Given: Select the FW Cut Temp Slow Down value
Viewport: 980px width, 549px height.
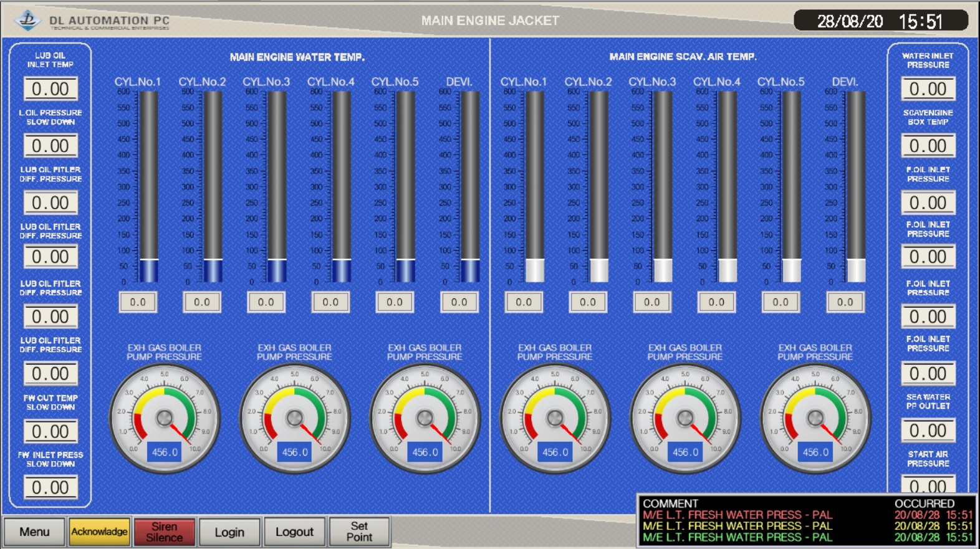Looking at the screenshot, I should coord(50,431).
